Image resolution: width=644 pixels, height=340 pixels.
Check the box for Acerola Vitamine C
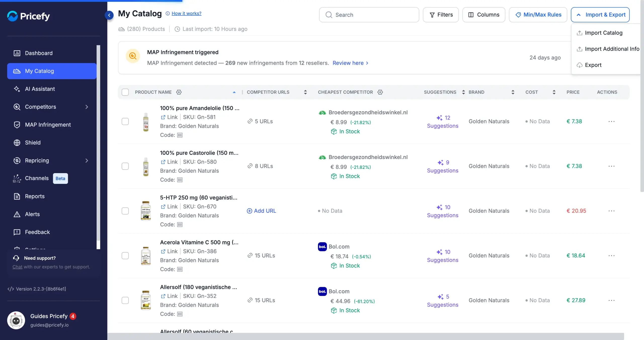tap(125, 256)
